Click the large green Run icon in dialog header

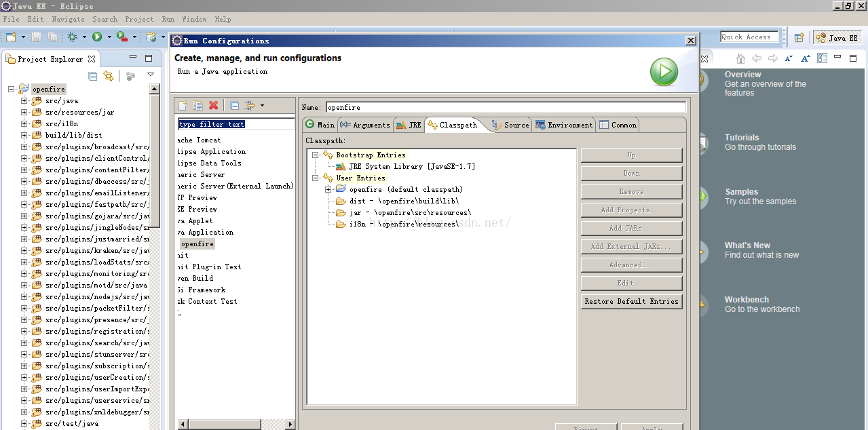[664, 71]
